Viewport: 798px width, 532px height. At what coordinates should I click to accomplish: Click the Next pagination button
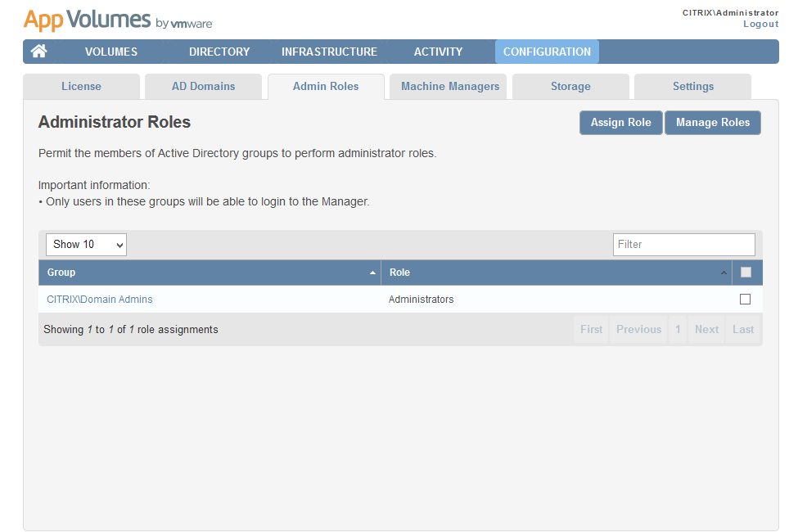coord(707,329)
